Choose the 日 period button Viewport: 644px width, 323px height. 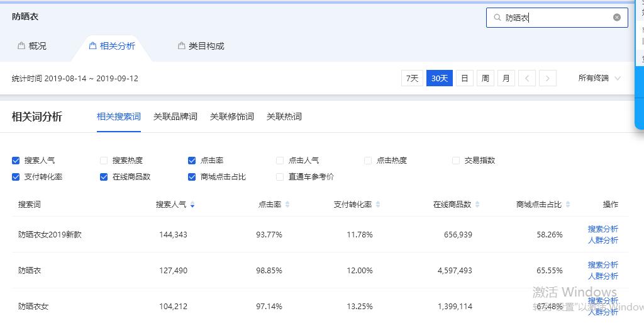[465, 78]
